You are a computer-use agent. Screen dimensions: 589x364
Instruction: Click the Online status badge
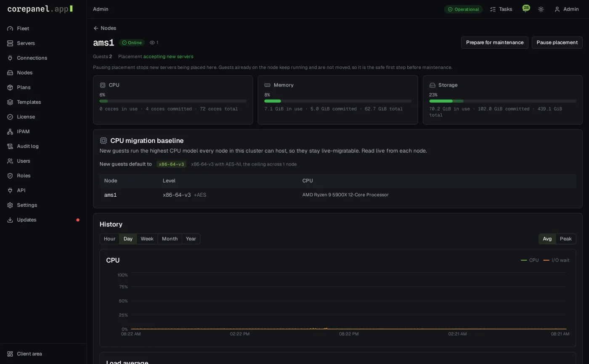(132, 42)
